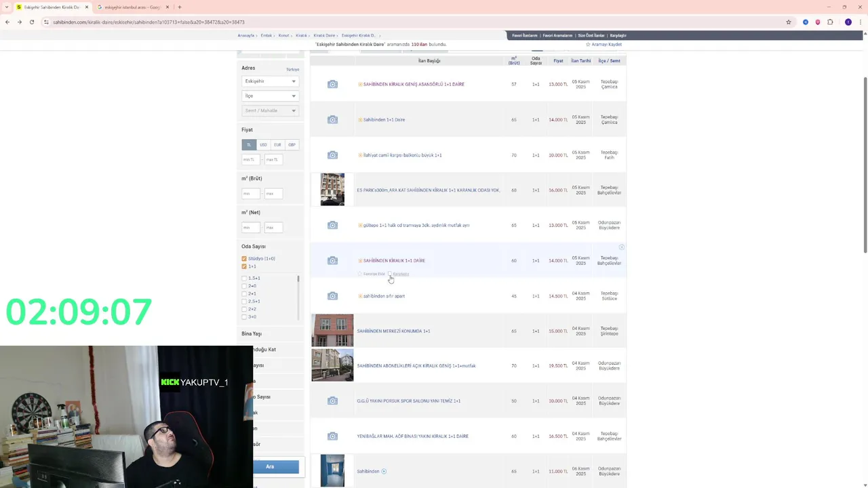Click Anasayfa breadcrumb link
The width and height of the screenshot is (868, 488).
pos(245,35)
